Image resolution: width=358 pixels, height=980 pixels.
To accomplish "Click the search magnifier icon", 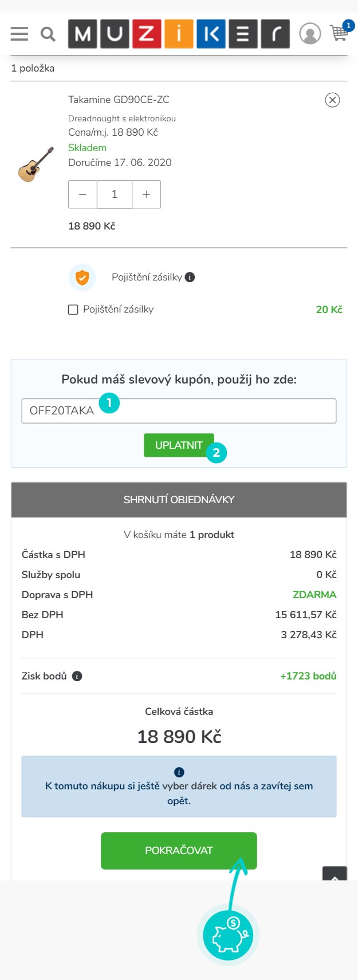I will tap(48, 34).
